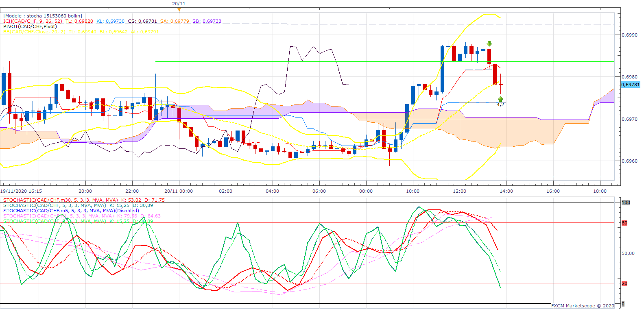This screenshot has width=644, height=309.
Task: Click the 0,6980 price axis label
Action: click(629, 77)
